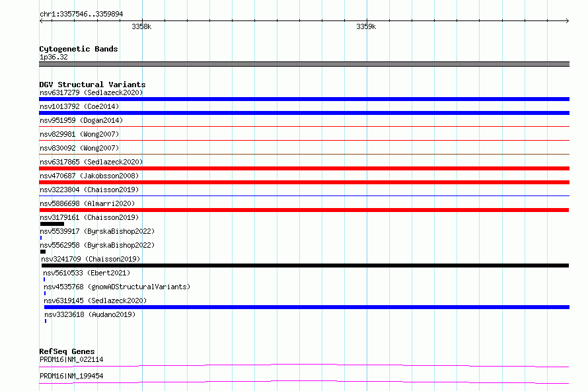Viewport: 588px width, 391px height.
Task: Click nsv470687 (Jakobsson2008) label
Action: pyautogui.click(x=89, y=176)
